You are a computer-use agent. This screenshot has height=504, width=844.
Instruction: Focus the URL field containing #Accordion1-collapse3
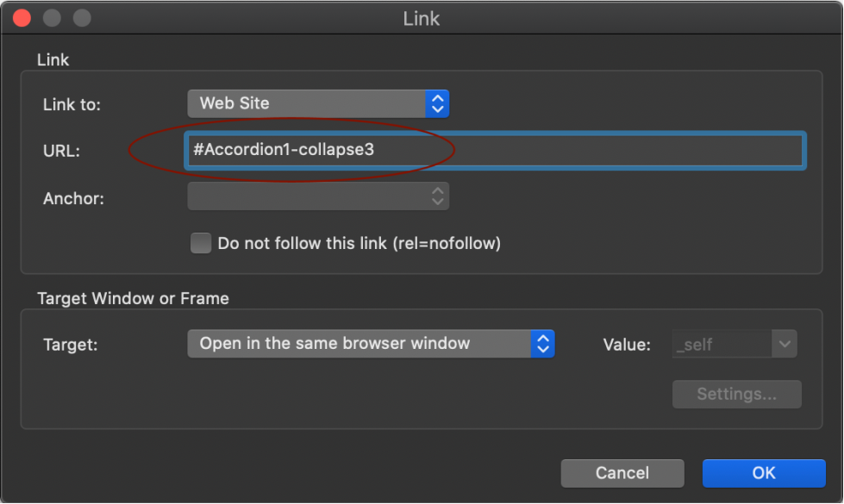coord(495,151)
